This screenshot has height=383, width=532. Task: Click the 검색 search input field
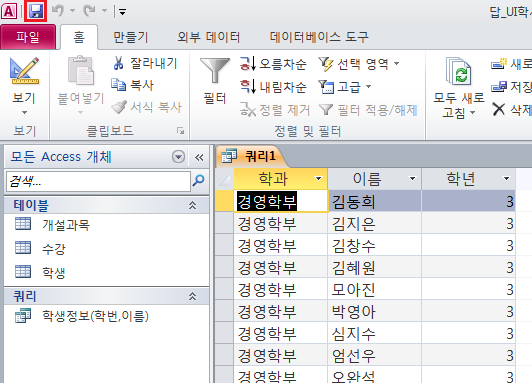(x=98, y=181)
